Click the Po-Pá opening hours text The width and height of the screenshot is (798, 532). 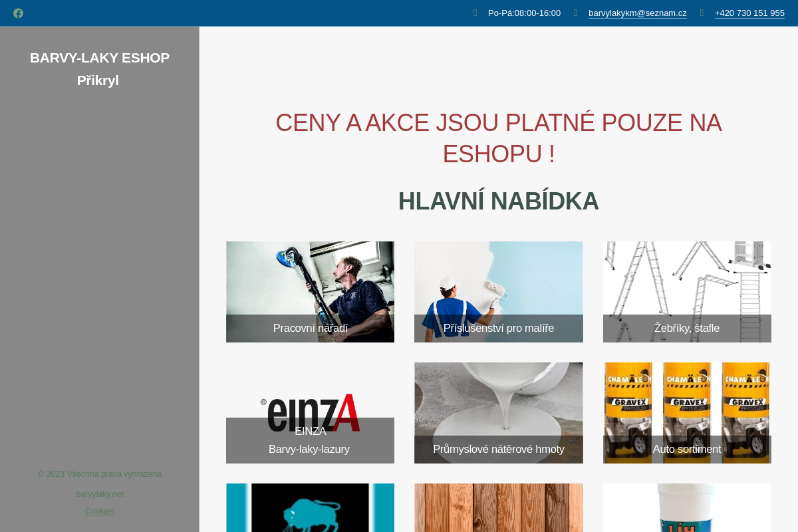tap(525, 13)
